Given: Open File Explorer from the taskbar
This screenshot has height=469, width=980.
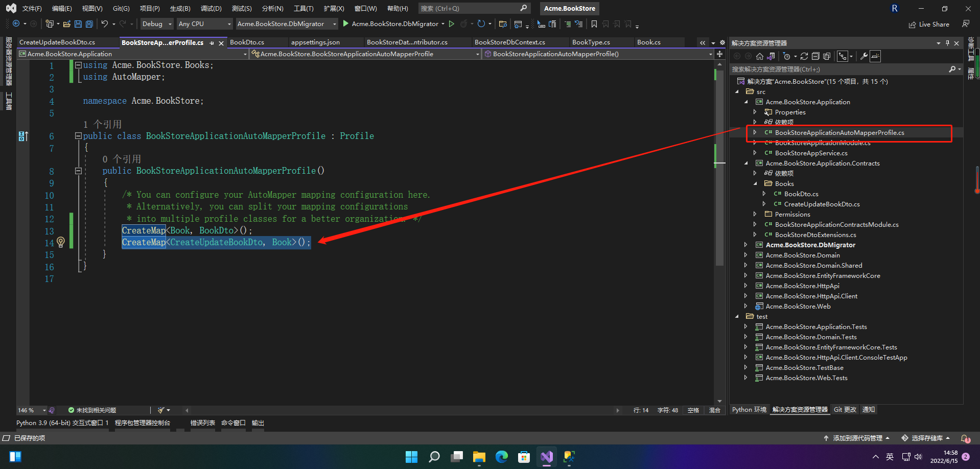Looking at the screenshot, I should (x=479, y=456).
